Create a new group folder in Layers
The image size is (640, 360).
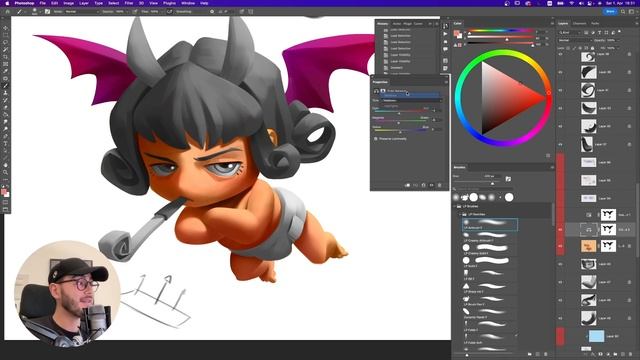(616, 354)
